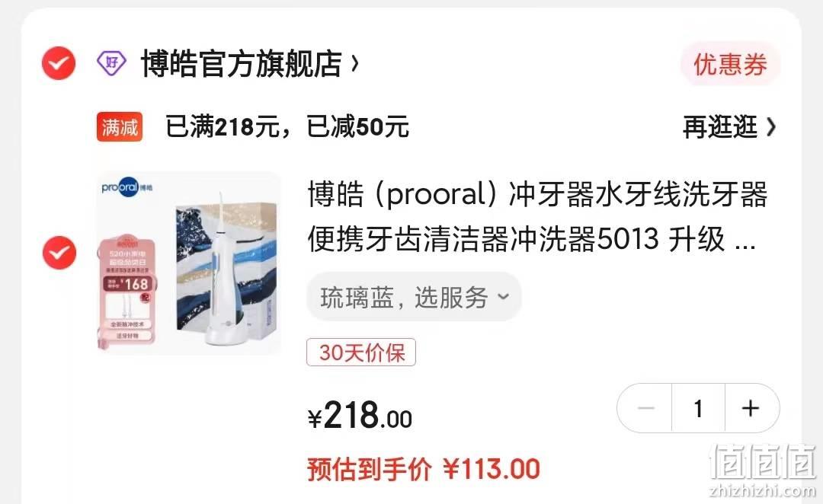Open 再逛逛 to browse more items

[719, 127]
